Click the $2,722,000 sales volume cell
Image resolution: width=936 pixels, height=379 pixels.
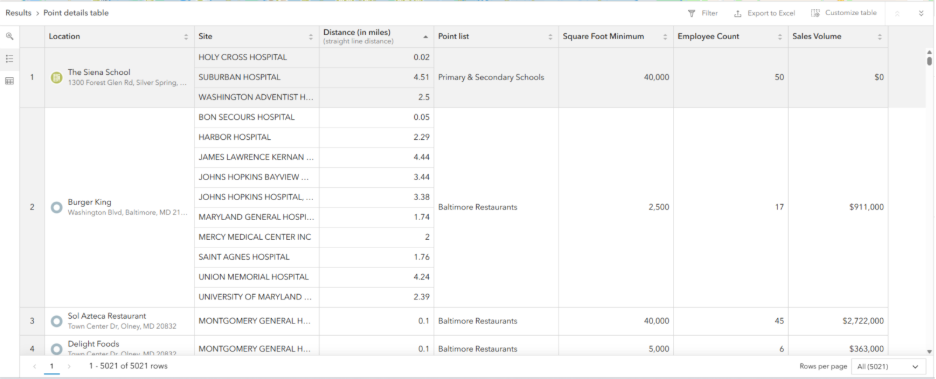pyautogui.click(x=838, y=321)
